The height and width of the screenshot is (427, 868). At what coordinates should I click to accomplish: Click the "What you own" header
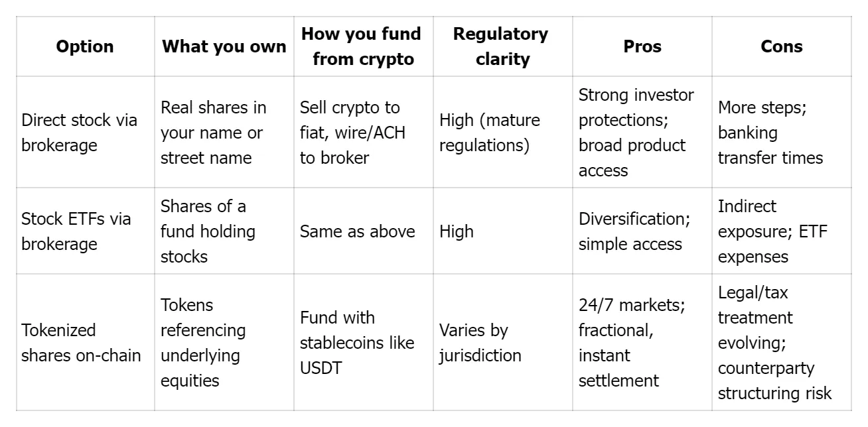coord(224,46)
